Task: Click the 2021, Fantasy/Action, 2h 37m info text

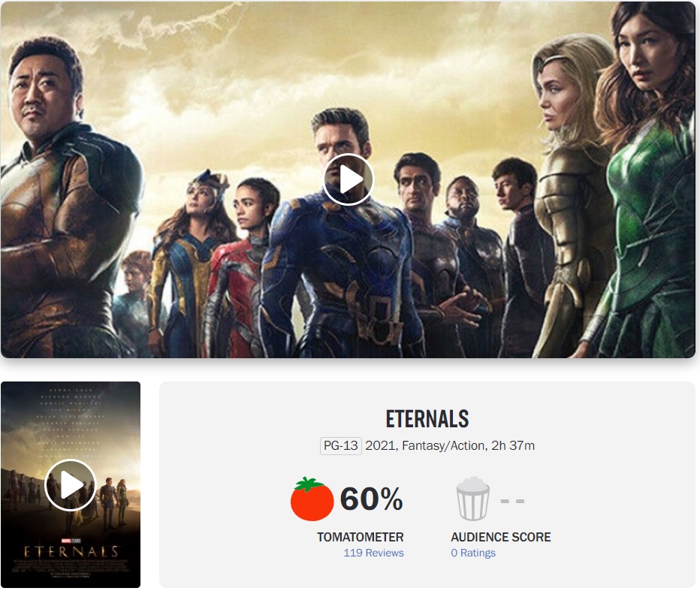Action: coord(450,445)
